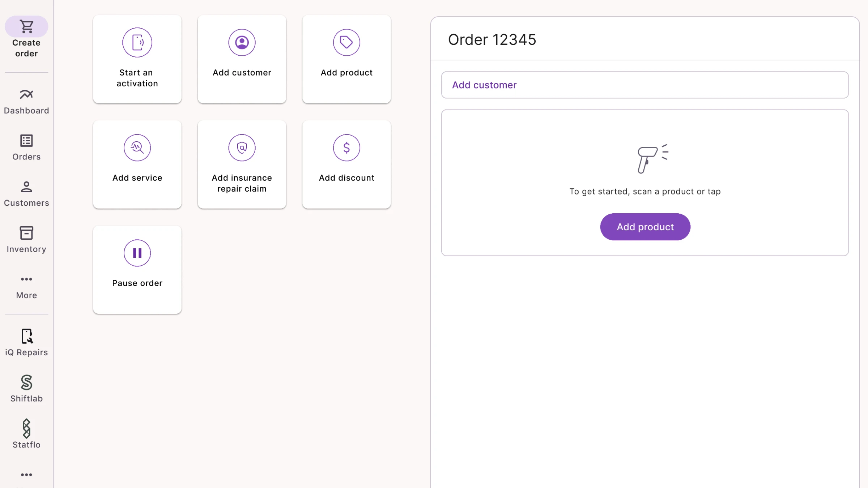
Task: Click the Add service tile
Action: point(137,164)
